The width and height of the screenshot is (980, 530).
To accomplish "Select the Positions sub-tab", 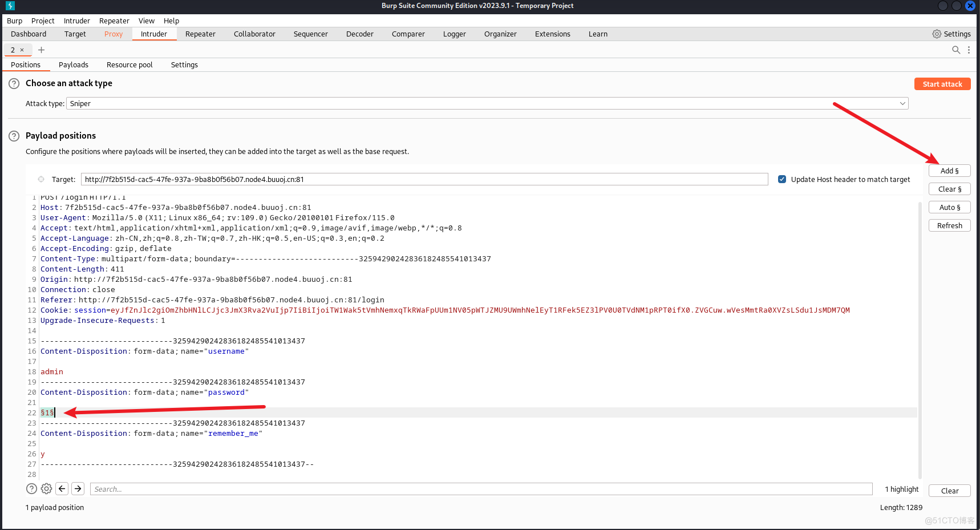I will pos(26,65).
